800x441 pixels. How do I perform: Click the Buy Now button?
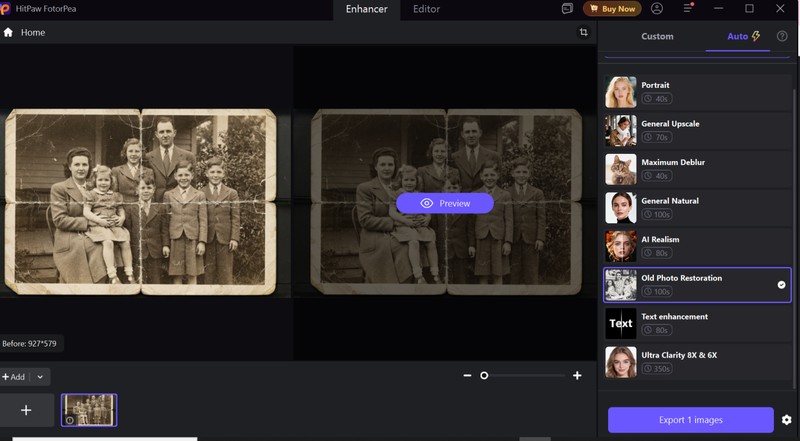[x=612, y=9]
